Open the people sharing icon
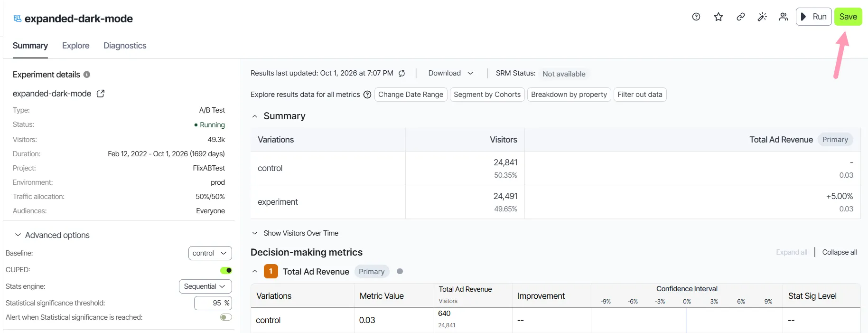 point(784,17)
